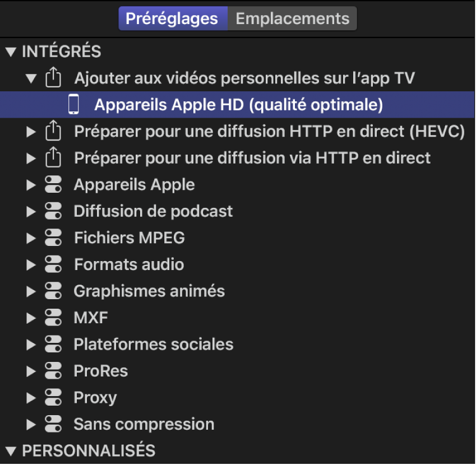
Task: Click the group icon beside Plateformes sociales
Action: tap(52, 344)
